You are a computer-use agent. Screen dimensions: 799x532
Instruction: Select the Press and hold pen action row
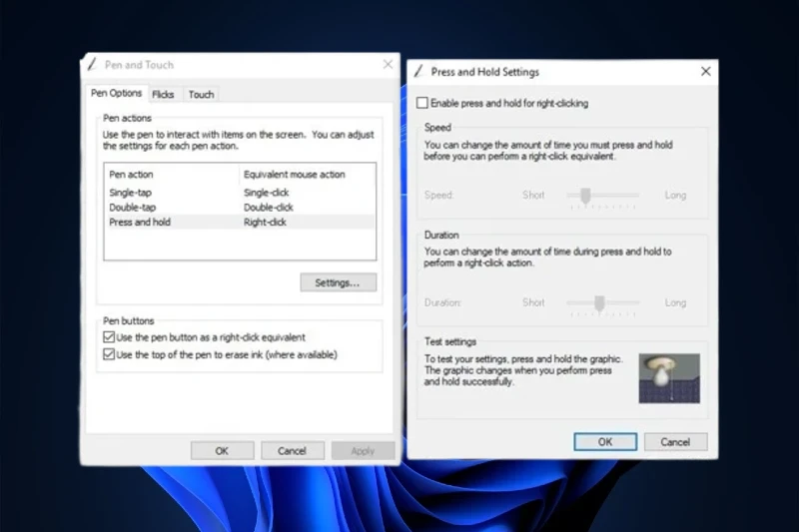pyautogui.click(x=140, y=223)
